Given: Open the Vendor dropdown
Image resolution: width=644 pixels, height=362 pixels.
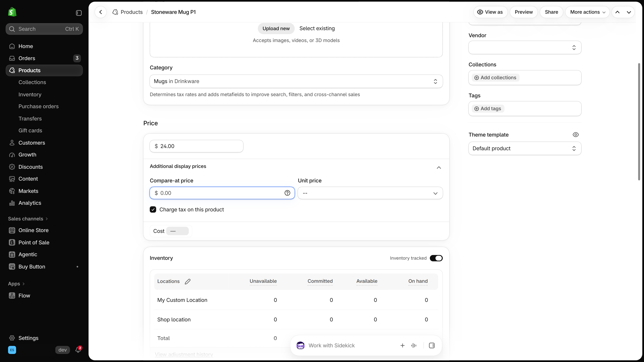Looking at the screenshot, I should [525, 47].
